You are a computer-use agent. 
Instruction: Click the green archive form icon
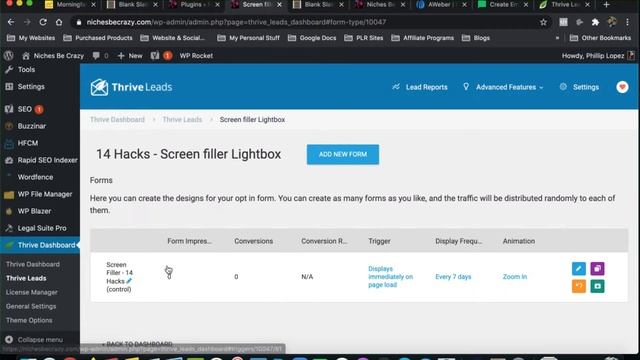(x=597, y=286)
